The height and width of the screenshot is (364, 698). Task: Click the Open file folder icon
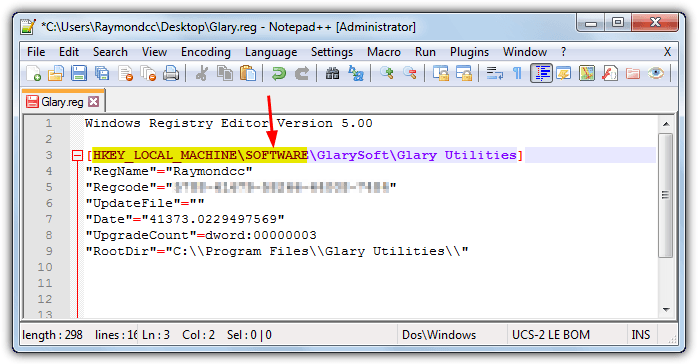[56, 73]
